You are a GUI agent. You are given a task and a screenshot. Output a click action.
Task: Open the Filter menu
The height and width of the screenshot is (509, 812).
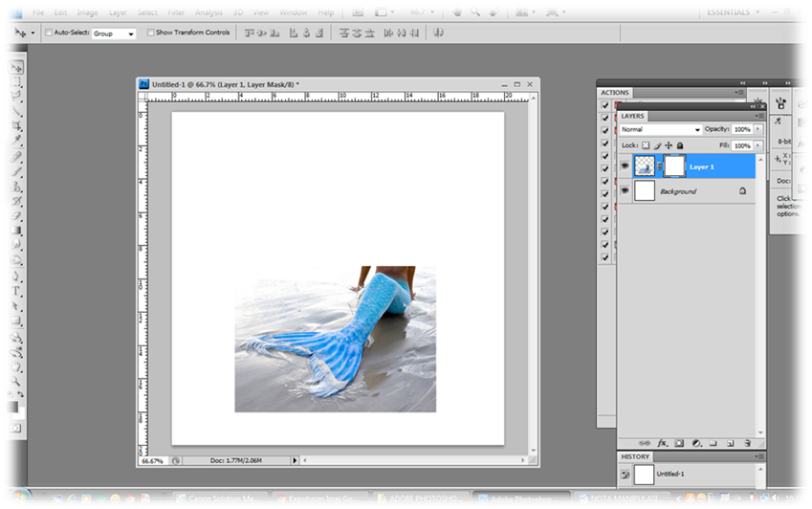[x=176, y=12]
